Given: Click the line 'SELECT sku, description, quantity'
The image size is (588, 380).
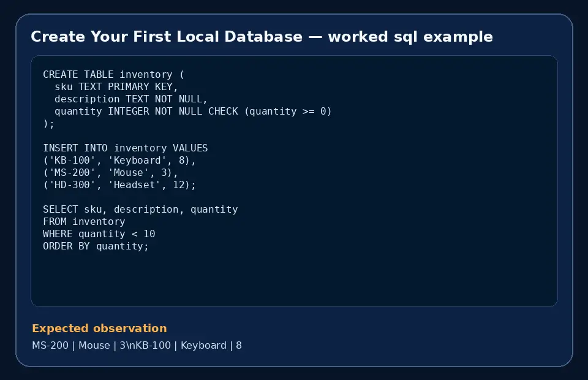Looking at the screenshot, I should (140, 210).
